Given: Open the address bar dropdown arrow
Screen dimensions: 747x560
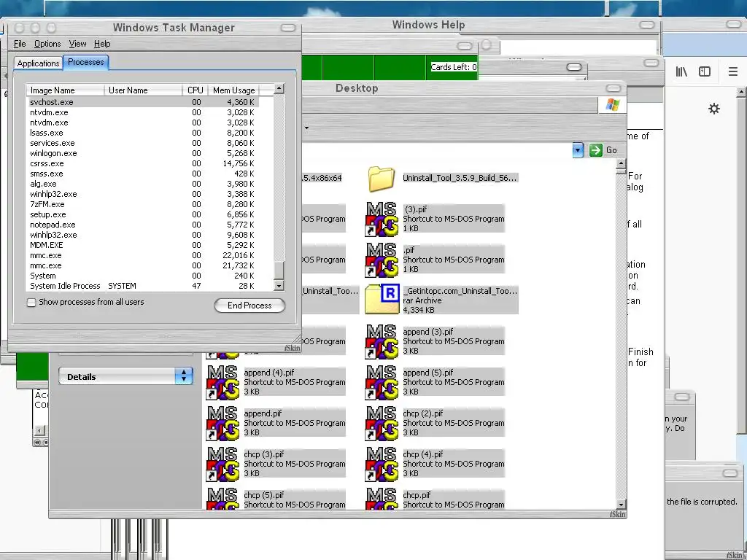Looking at the screenshot, I should pyautogui.click(x=578, y=150).
